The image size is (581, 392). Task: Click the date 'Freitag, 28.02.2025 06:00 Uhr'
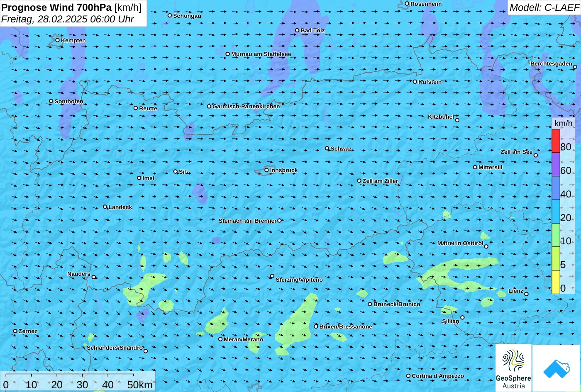coord(68,19)
